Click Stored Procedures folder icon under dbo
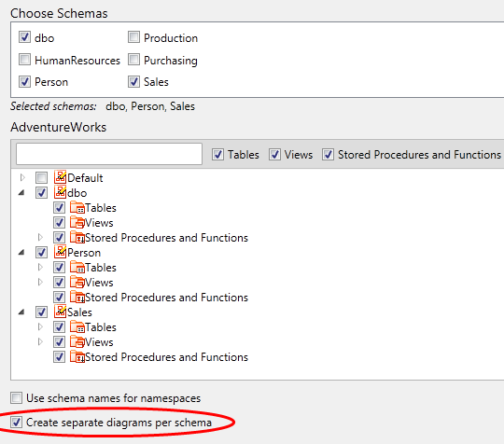Screen dimensions: 504x444 tap(77, 238)
